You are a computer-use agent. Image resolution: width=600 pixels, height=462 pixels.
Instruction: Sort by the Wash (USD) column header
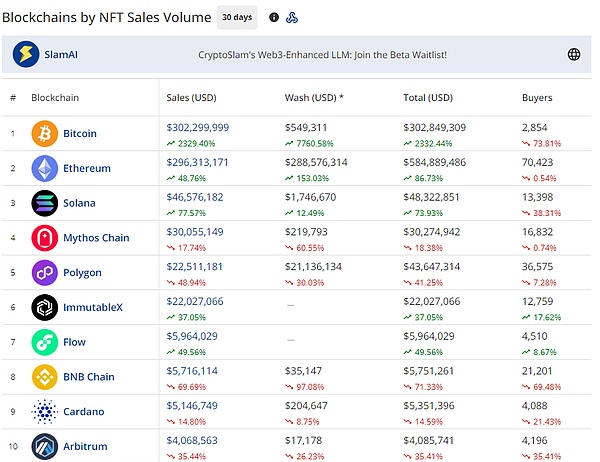point(313,98)
